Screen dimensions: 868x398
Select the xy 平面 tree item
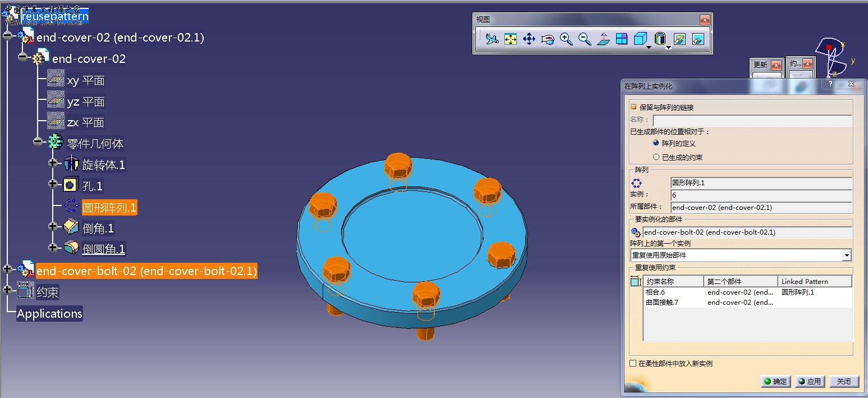coord(85,81)
